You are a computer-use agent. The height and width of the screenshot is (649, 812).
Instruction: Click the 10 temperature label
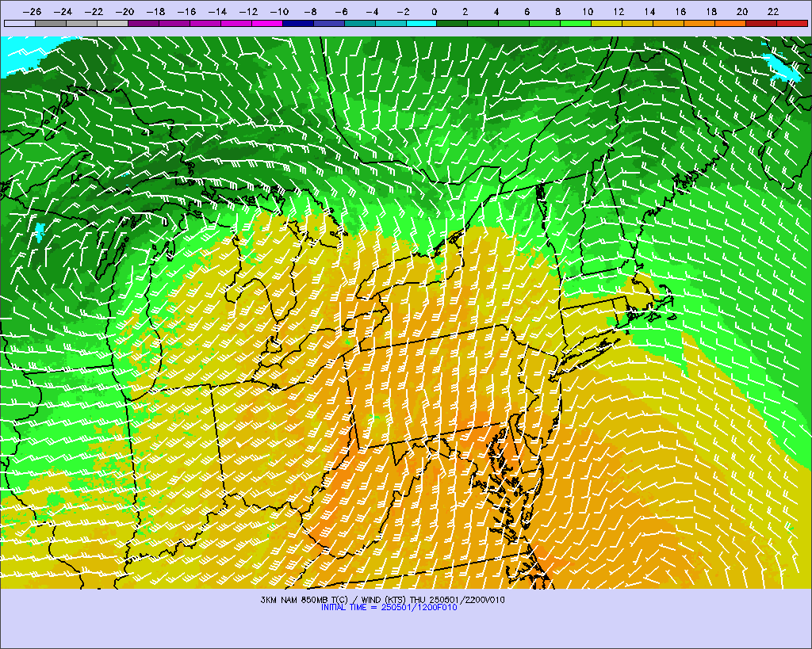(x=588, y=11)
